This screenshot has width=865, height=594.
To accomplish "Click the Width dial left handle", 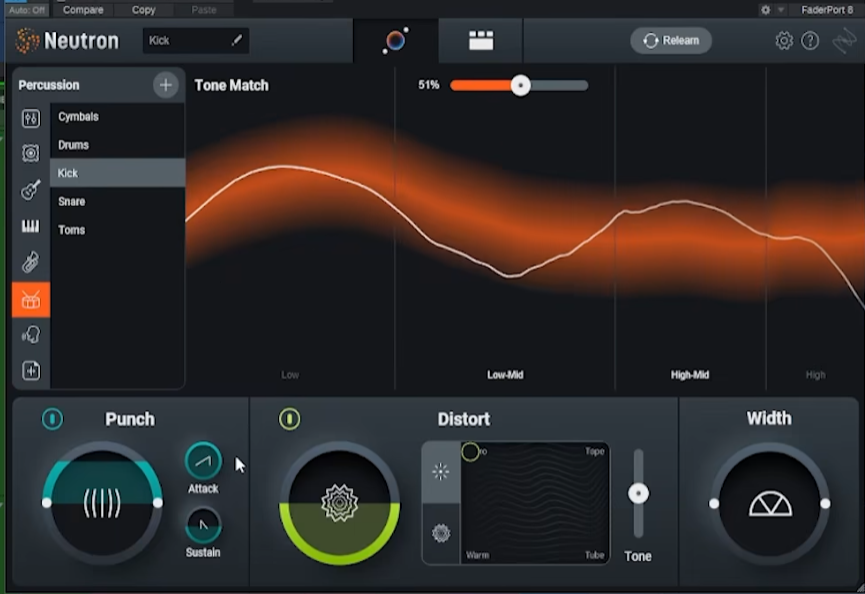I will click(714, 503).
